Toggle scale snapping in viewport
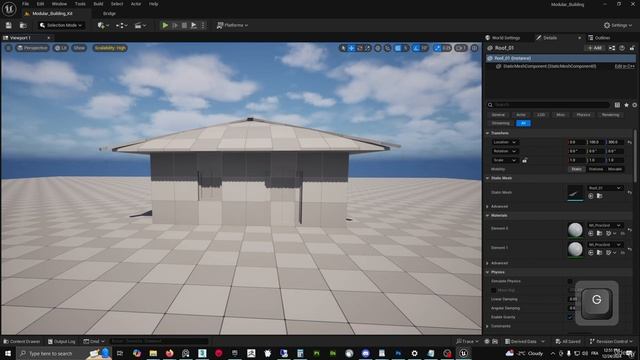Viewport: 640px width, 360px height. [x=438, y=48]
